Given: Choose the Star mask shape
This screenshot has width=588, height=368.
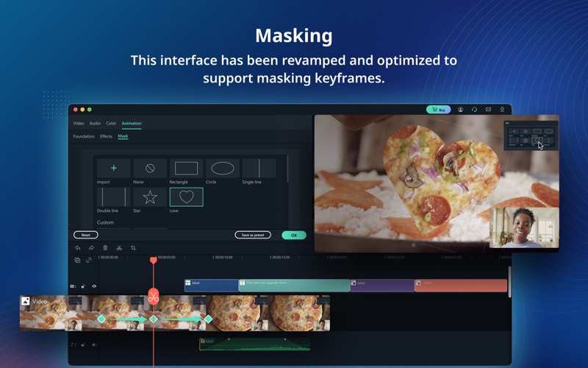Looking at the screenshot, I should [x=150, y=197].
